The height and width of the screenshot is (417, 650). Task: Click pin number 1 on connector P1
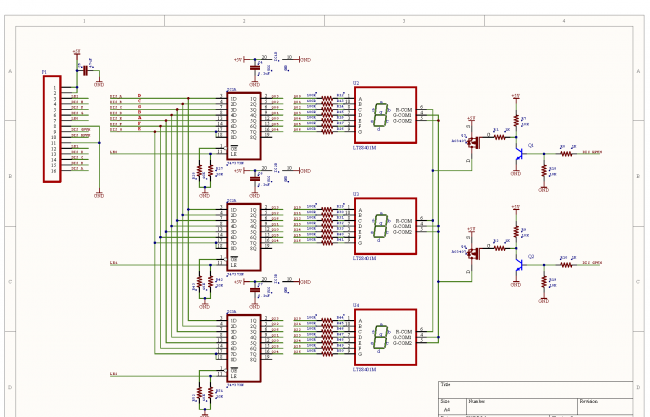[x=55, y=88]
